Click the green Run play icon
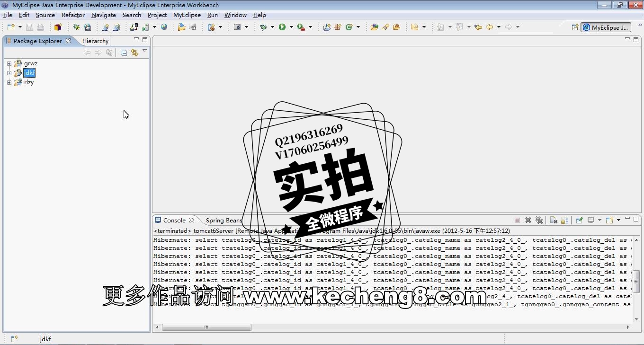Screen dimensions: 644x345 282,27
